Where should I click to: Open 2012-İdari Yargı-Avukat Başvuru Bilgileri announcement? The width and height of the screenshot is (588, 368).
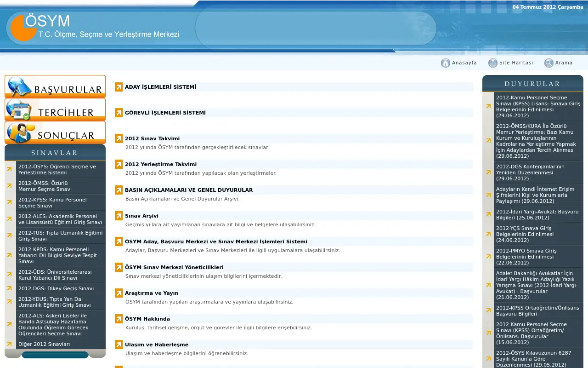(537, 215)
